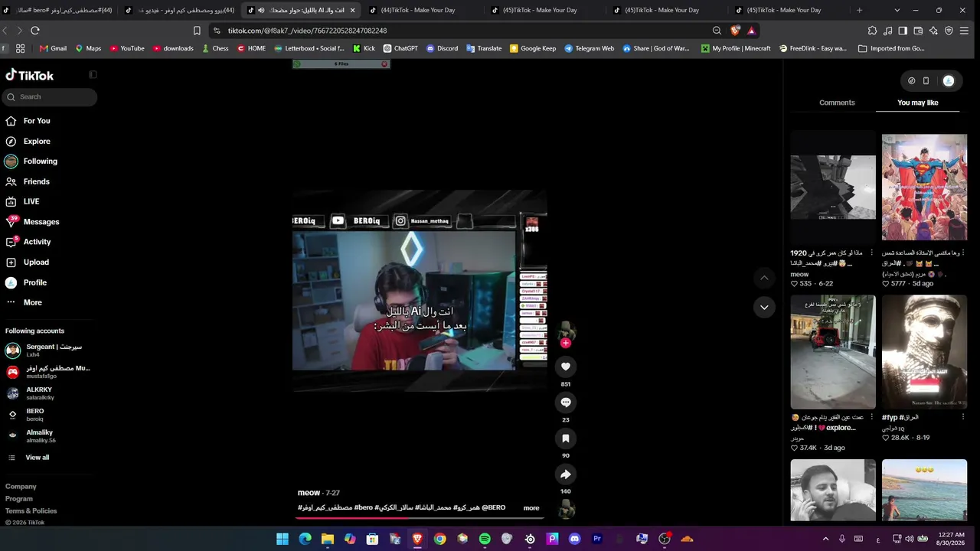
Task: Open the YouTube bookmark
Action: [126, 48]
